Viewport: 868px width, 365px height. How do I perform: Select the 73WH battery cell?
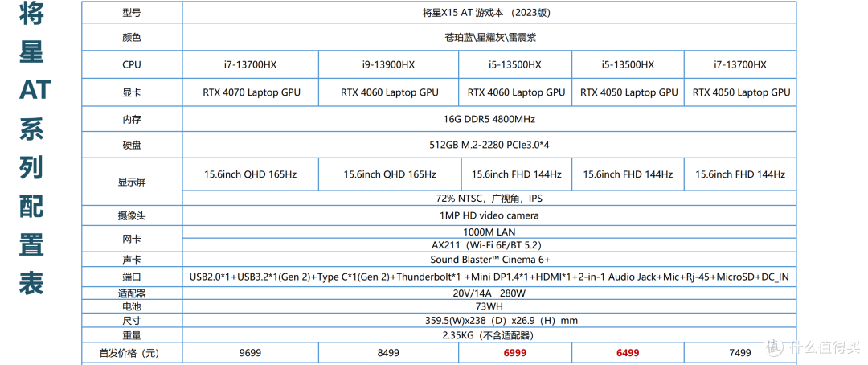point(489,306)
